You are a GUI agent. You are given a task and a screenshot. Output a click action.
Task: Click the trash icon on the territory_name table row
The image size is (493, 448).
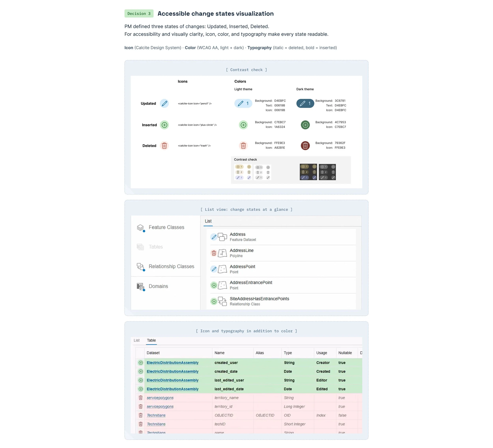click(141, 398)
